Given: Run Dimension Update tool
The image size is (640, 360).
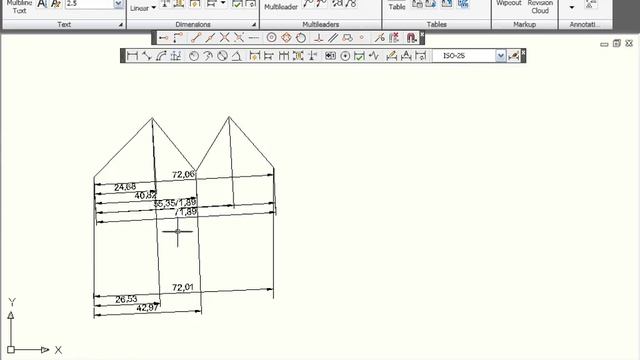Looking at the screenshot, I should [x=420, y=56].
